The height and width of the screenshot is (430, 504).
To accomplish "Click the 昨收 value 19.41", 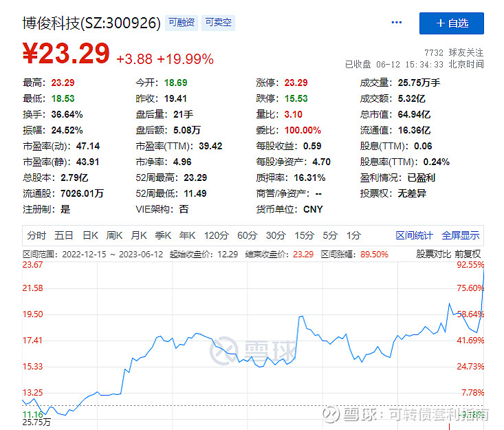I will pos(175,98).
